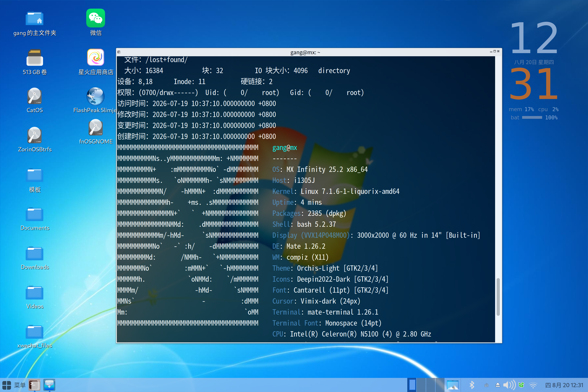Click the terminal's vertical scrollbar thumb

(498, 297)
